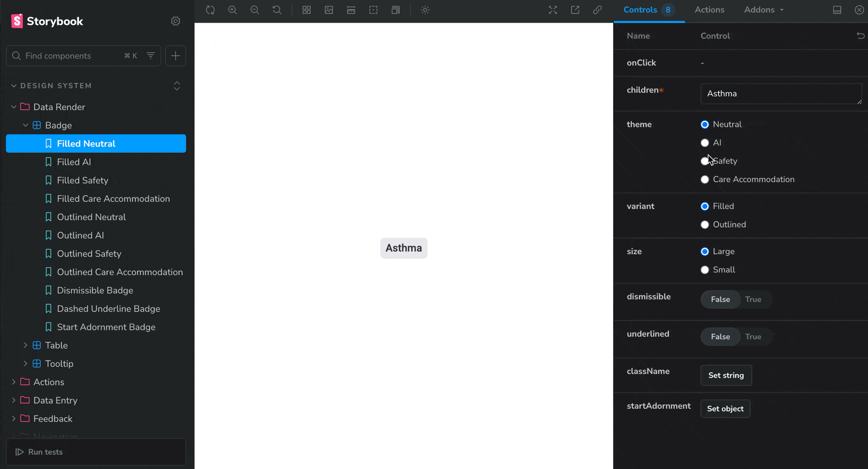Zoom in on the story canvas
Image resolution: width=868 pixels, height=469 pixels.
pos(233,10)
